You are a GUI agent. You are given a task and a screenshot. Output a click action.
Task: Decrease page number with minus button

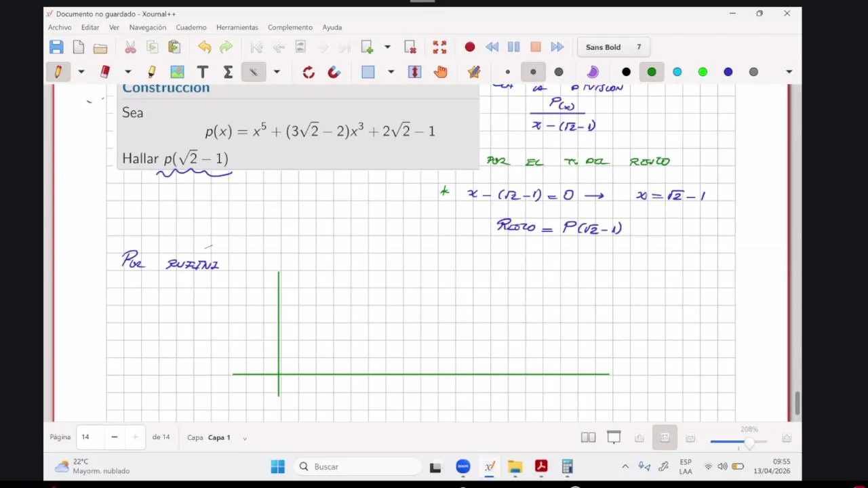coord(114,437)
